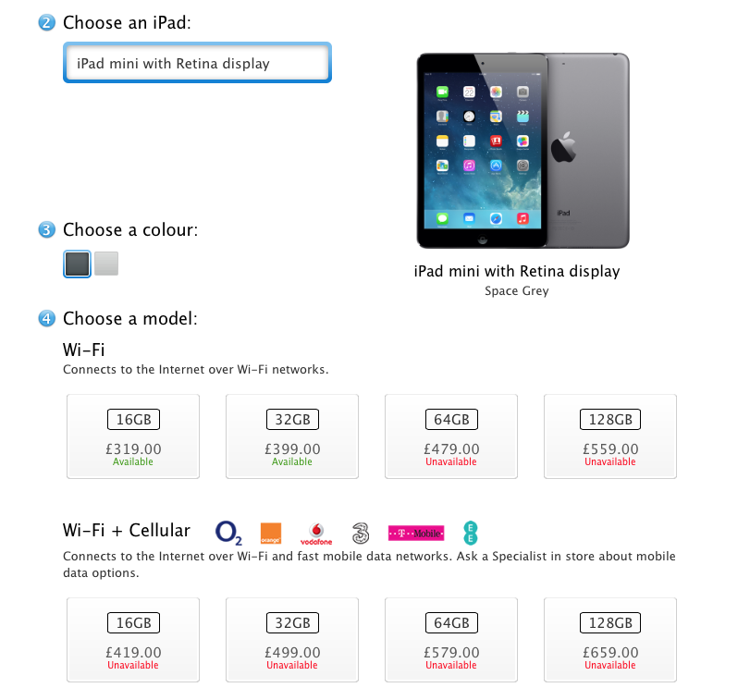Click the EE carrier logo
750x700 pixels.
coord(471,534)
